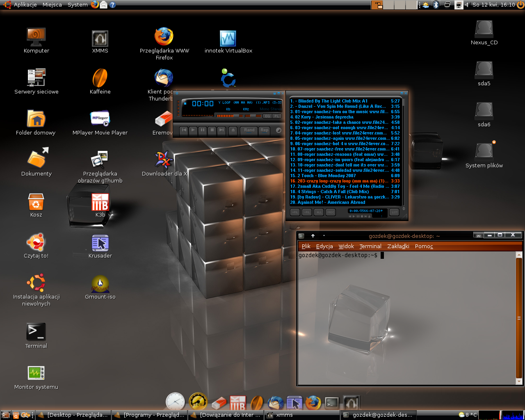Open the Edycja menu in terminal

[324, 246]
